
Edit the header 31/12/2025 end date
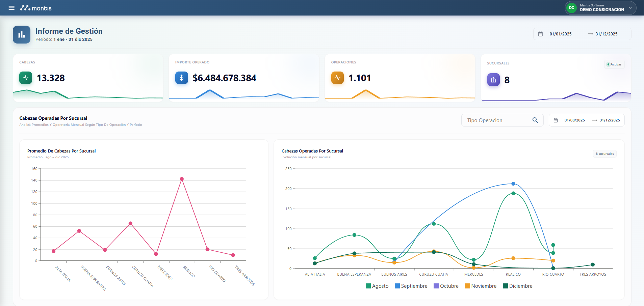[x=607, y=34]
